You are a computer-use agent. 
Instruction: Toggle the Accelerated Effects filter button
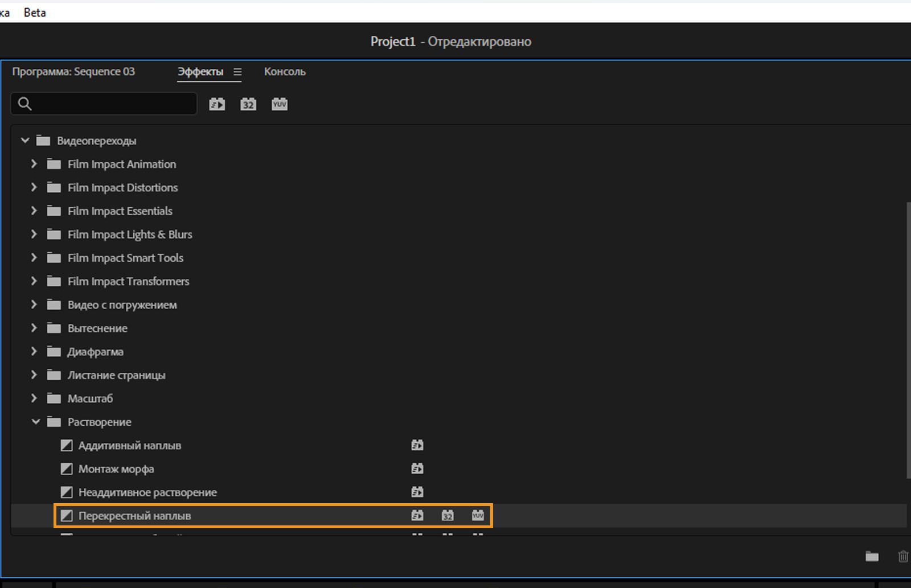coord(217,104)
